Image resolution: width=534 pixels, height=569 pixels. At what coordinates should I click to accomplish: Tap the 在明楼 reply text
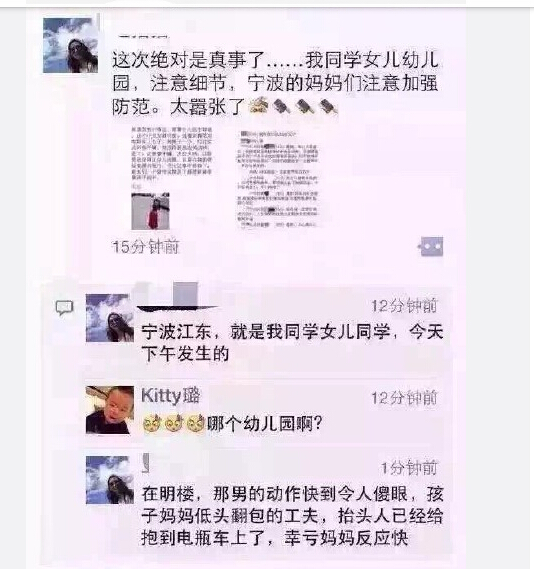pos(292,516)
